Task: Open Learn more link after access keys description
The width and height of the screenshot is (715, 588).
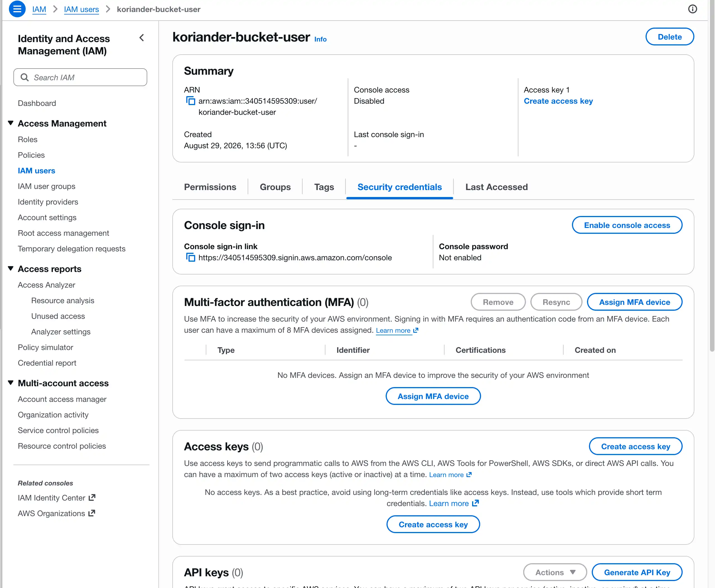Action: click(450, 475)
